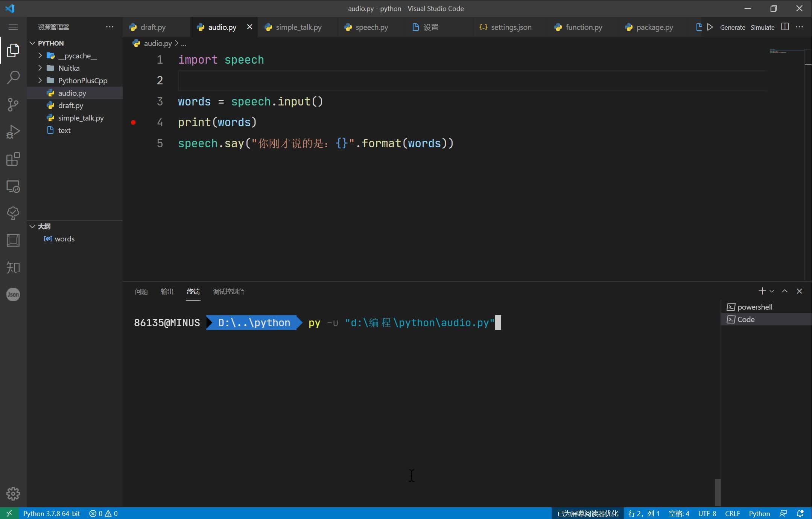
Task: Open the Extensions view
Action: pos(13,159)
